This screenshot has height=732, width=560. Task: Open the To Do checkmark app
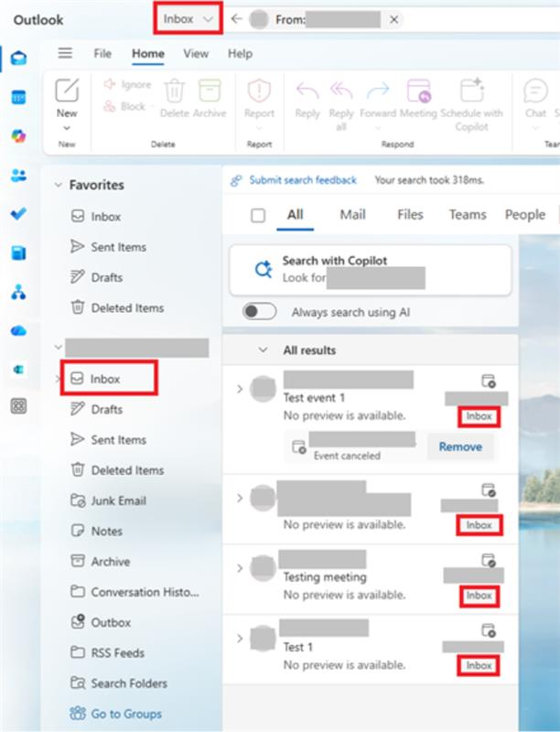tap(18, 214)
